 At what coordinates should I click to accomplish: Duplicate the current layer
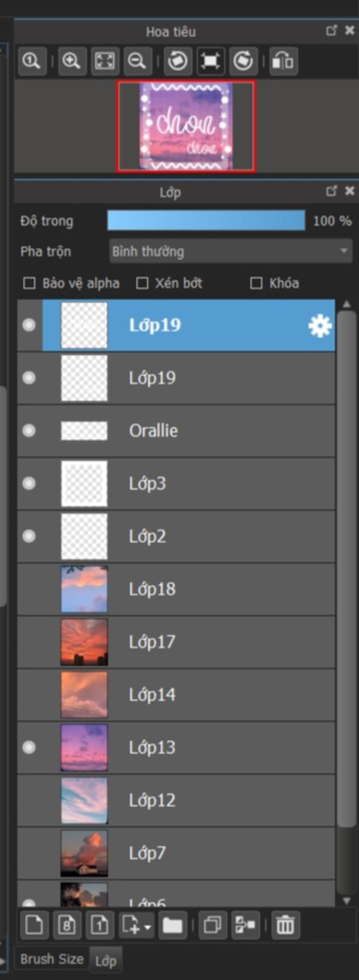[x=212, y=925]
